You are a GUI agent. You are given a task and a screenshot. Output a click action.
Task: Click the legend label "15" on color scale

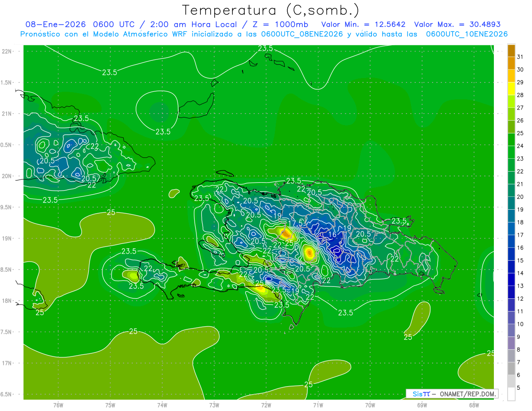point(520,260)
